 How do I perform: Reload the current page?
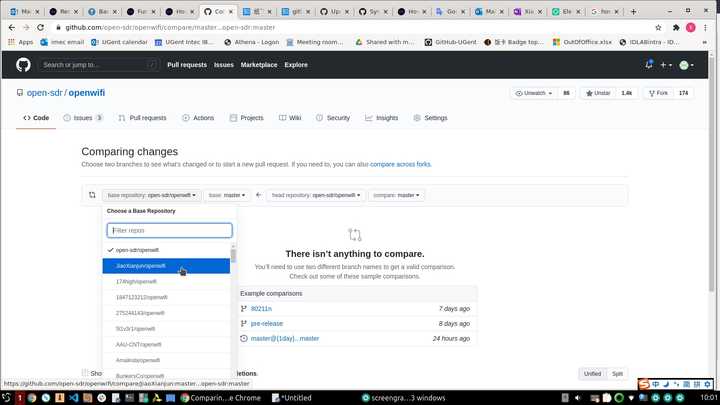(40, 28)
